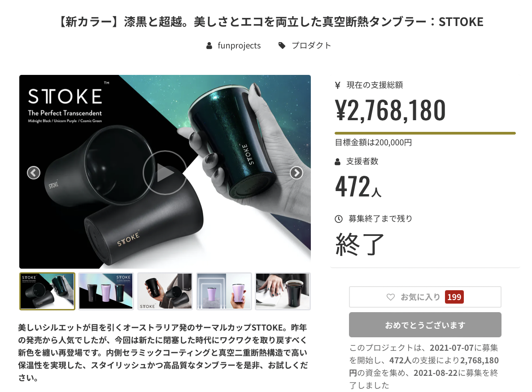Select fifth thumbnail with coffee cup
The image size is (532, 392).
point(283,291)
